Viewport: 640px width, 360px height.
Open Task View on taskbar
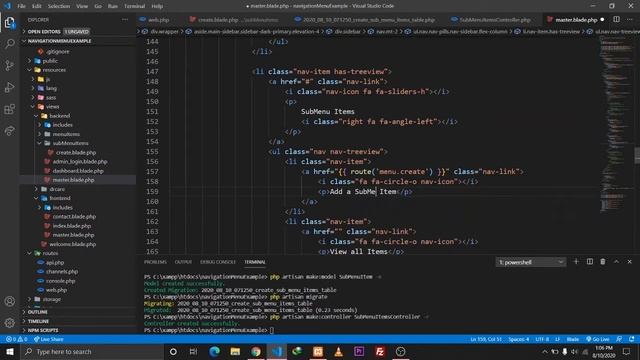coord(193,351)
